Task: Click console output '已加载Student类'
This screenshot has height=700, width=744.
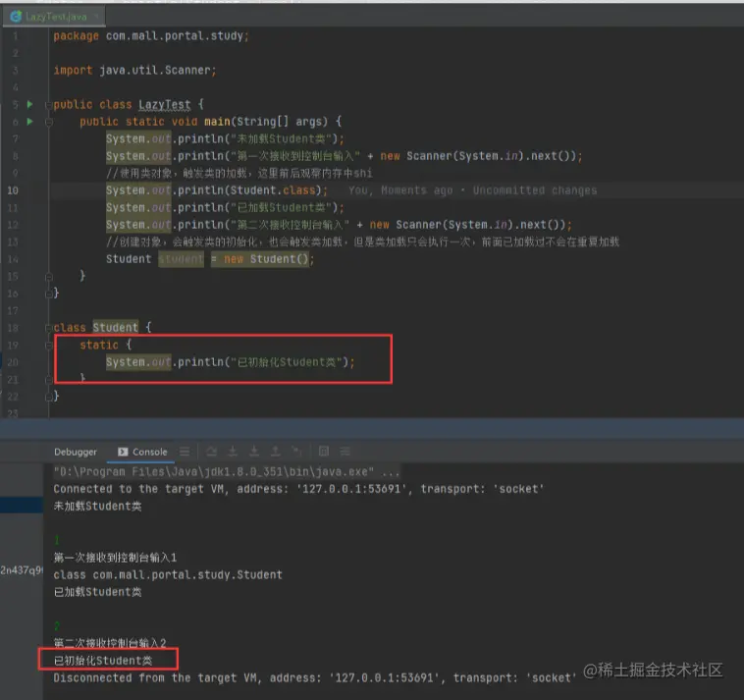Action: click(x=97, y=592)
